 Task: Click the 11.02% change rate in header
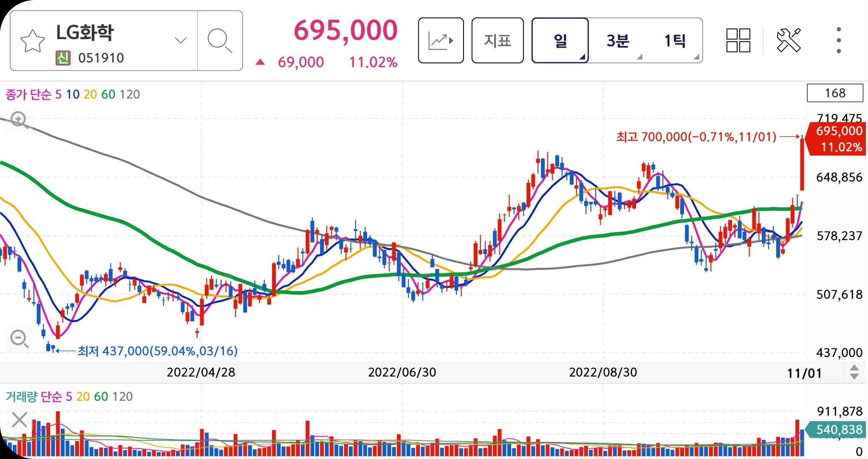(373, 62)
